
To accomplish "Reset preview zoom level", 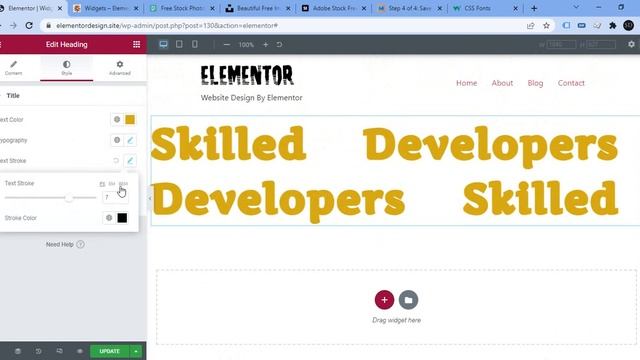I will coord(279,44).
